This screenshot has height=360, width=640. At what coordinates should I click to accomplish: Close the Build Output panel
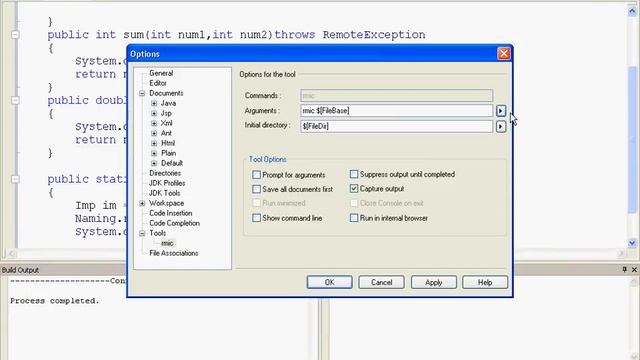tap(634, 269)
